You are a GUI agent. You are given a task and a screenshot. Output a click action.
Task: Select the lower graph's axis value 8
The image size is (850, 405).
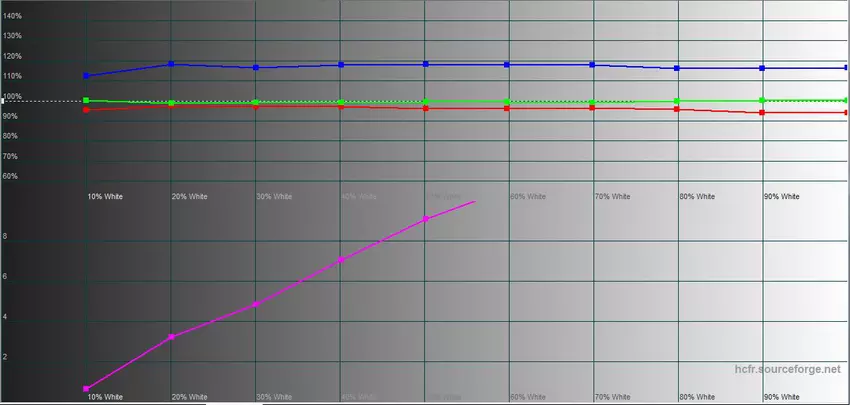click(x=6, y=237)
